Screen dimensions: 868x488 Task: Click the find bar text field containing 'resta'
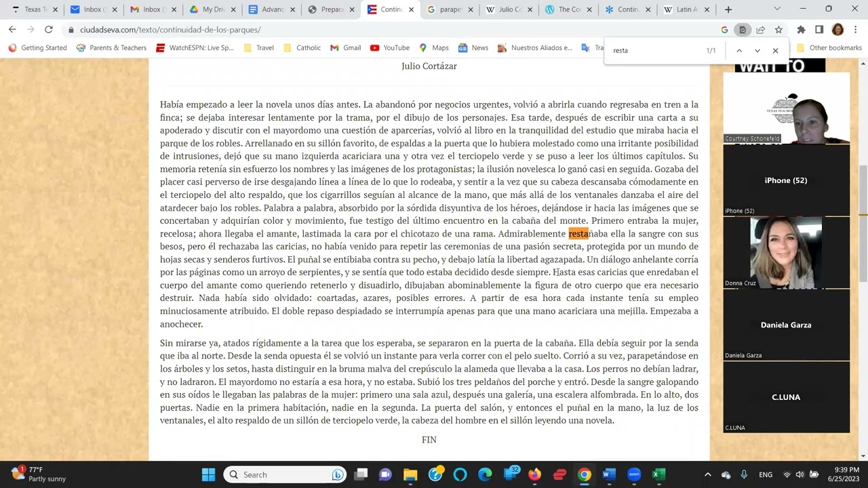[x=654, y=51]
